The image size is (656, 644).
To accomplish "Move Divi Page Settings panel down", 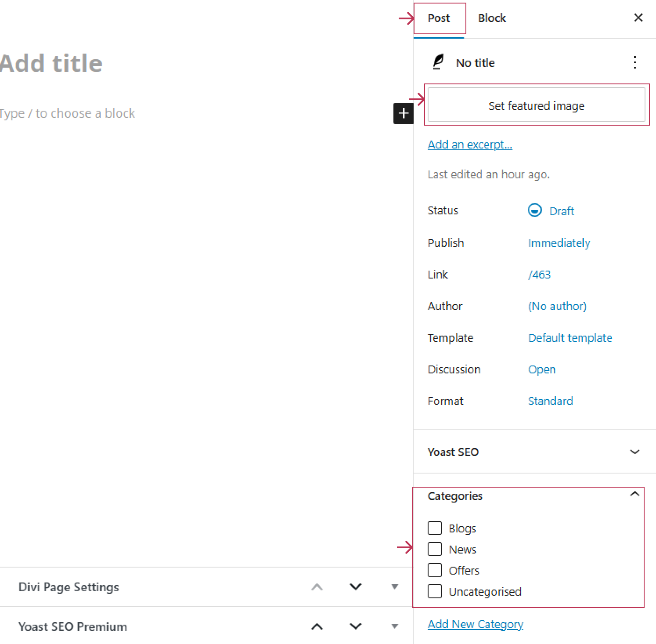I will pos(356,587).
